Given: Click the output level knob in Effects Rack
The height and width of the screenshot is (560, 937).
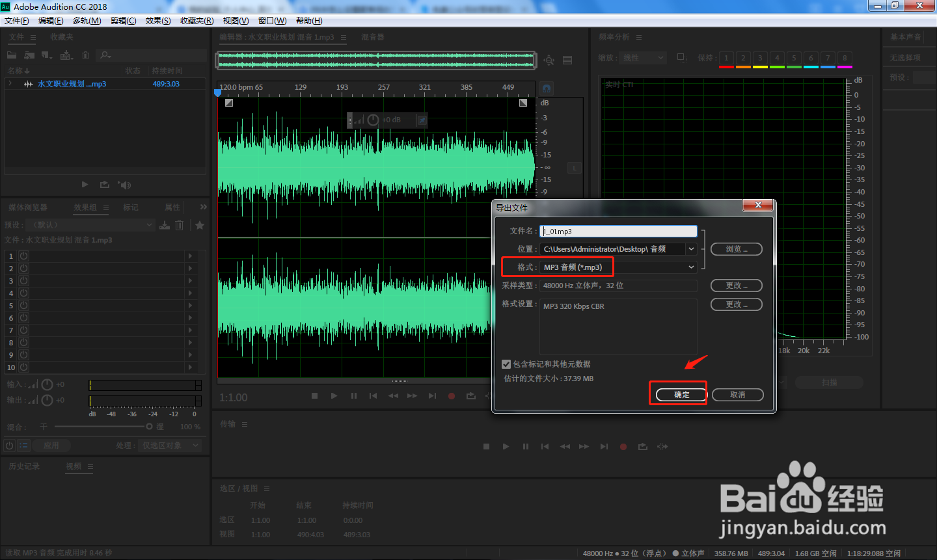Looking at the screenshot, I should (47, 400).
